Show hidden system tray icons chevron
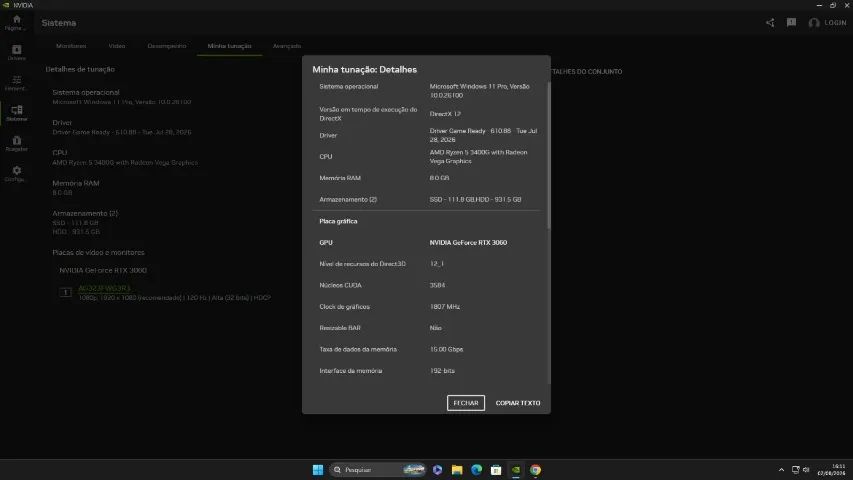This screenshot has width=853, height=480. (x=781, y=470)
